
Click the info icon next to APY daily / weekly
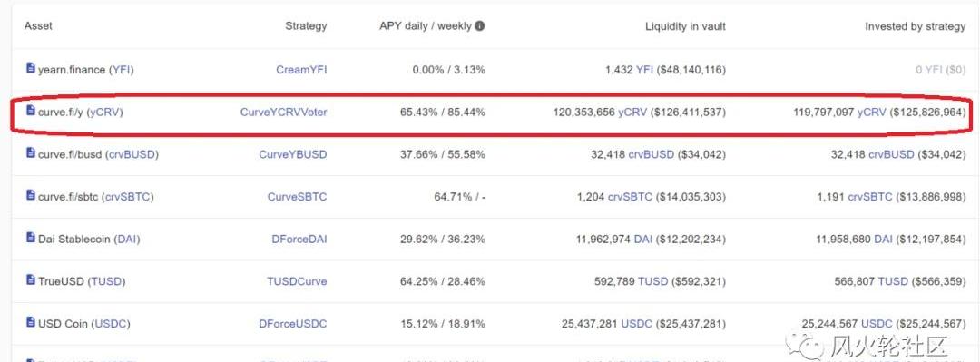pyautogui.click(x=479, y=26)
